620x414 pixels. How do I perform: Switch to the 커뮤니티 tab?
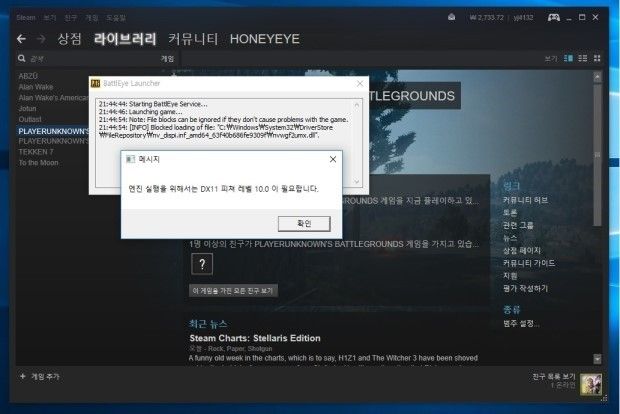pos(193,39)
